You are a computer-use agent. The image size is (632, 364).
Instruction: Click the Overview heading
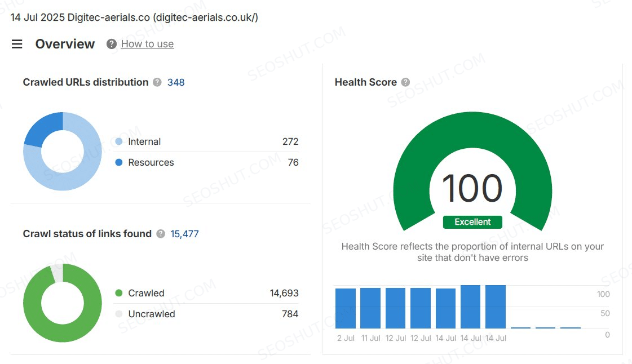coord(65,44)
